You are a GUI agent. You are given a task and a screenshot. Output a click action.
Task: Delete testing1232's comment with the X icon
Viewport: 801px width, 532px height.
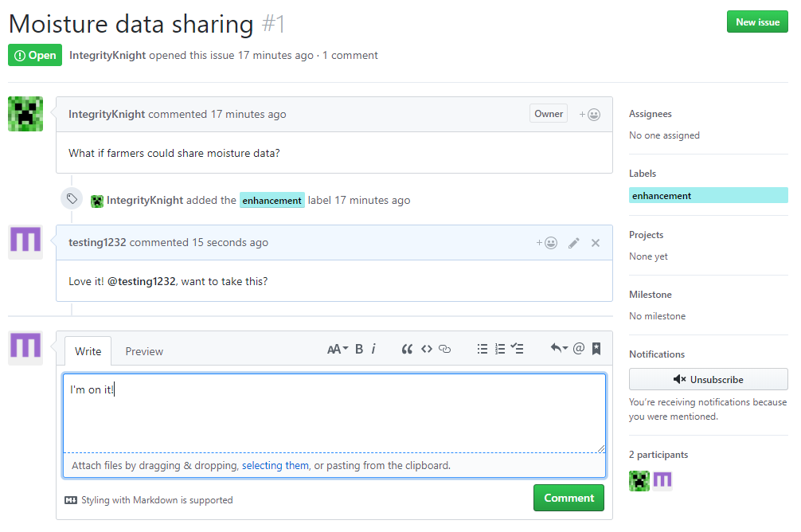[596, 242]
